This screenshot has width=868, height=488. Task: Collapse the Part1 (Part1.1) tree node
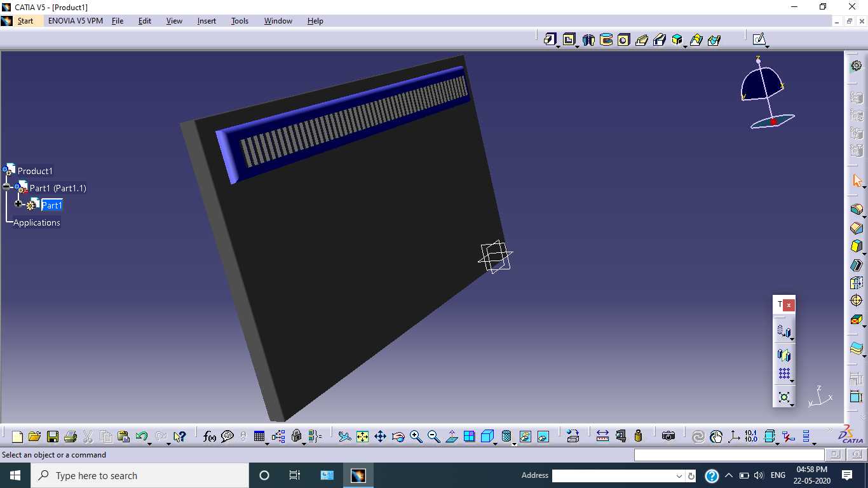pos(6,187)
